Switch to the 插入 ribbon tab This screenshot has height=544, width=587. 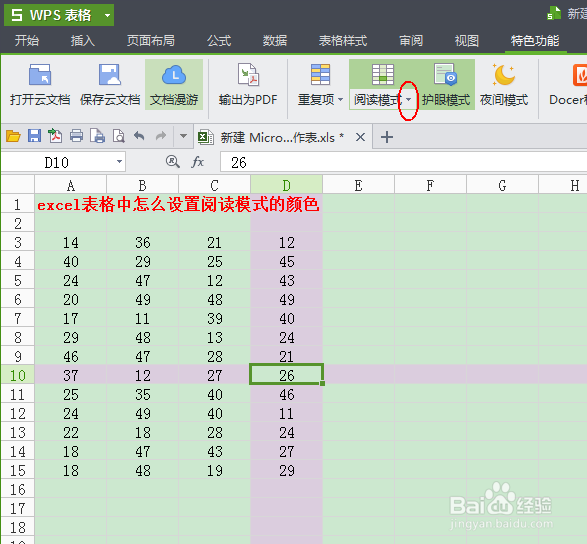click(82, 40)
